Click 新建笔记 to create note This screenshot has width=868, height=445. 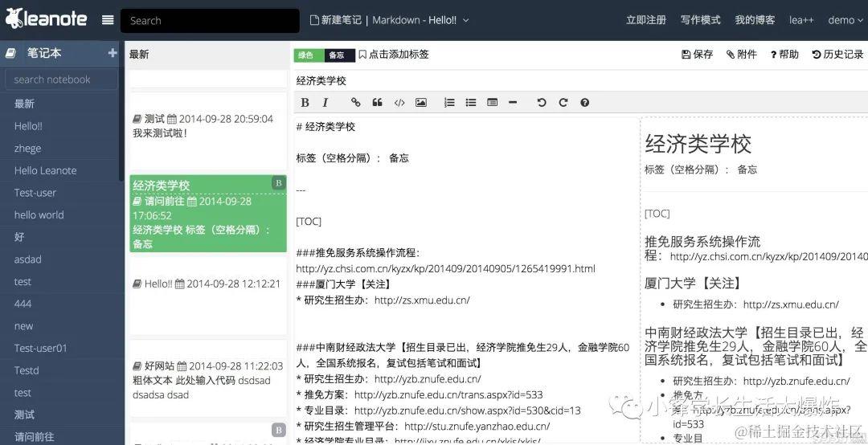[335, 20]
